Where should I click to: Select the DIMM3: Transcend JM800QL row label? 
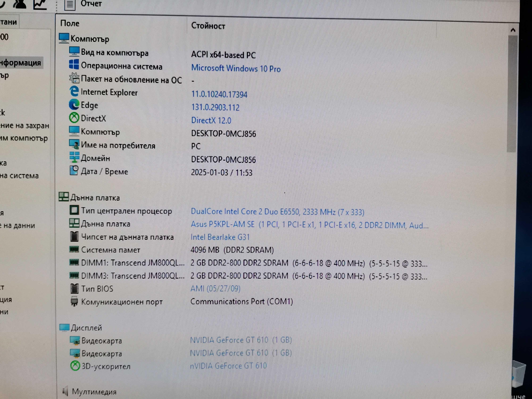point(133,276)
